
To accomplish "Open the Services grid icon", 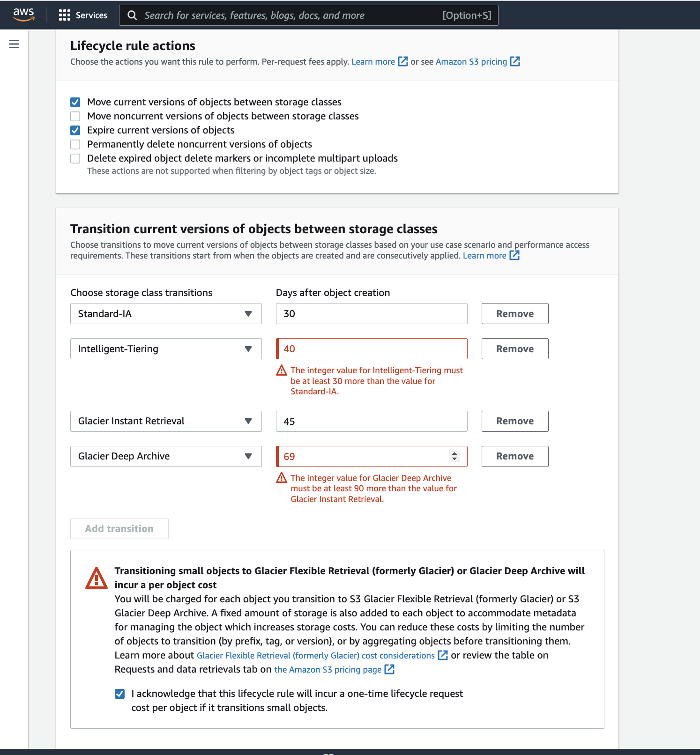I will pos(65,15).
